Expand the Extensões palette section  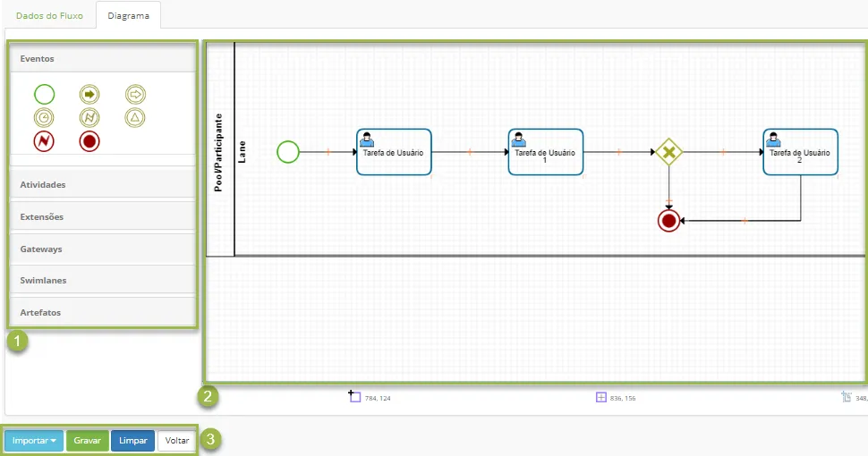102,216
